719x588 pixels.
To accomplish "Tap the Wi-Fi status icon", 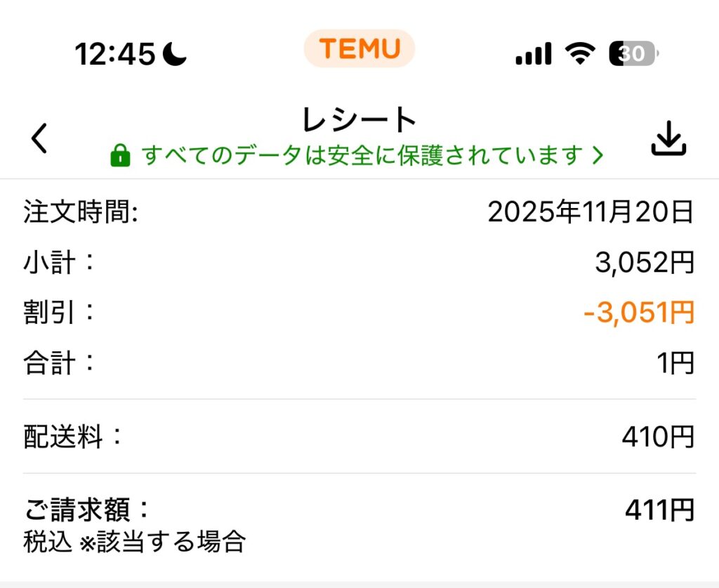I will (x=580, y=53).
